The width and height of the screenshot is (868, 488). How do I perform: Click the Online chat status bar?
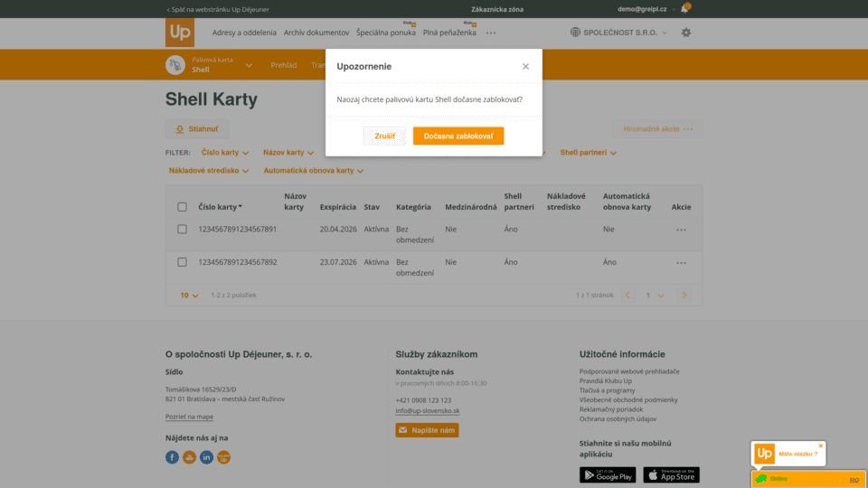[x=808, y=479]
